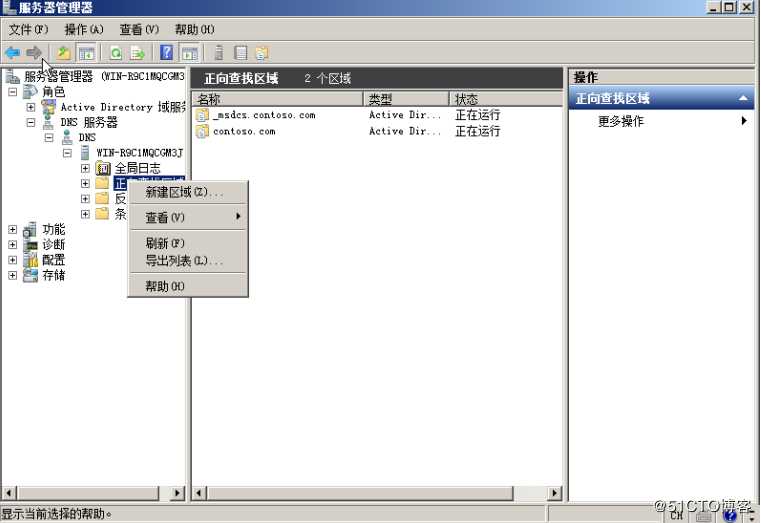This screenshot has height=523, width=761.
Task: Click the Export list toolbar icon
Action: 137,52
